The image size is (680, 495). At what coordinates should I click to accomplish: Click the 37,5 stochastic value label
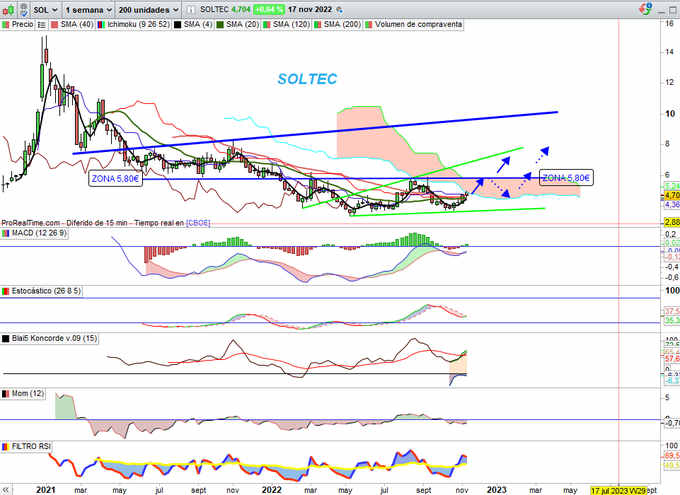[672, 311]
